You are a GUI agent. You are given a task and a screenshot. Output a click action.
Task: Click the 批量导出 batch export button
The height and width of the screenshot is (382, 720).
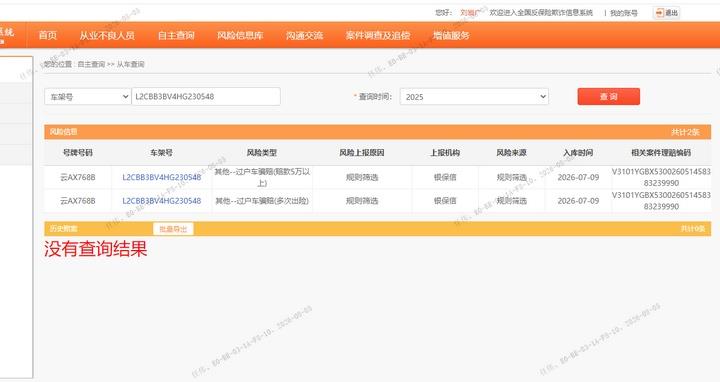tap(173, 229)
